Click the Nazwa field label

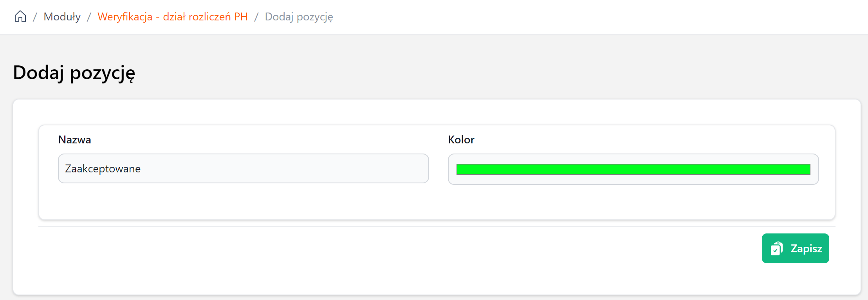pos(74,140)
